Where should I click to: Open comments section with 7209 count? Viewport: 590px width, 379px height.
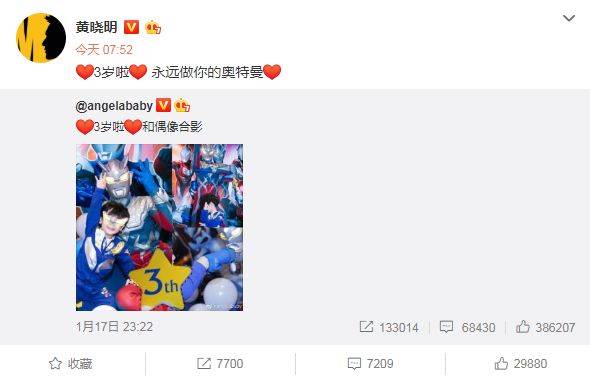click(x=370, y=364)
